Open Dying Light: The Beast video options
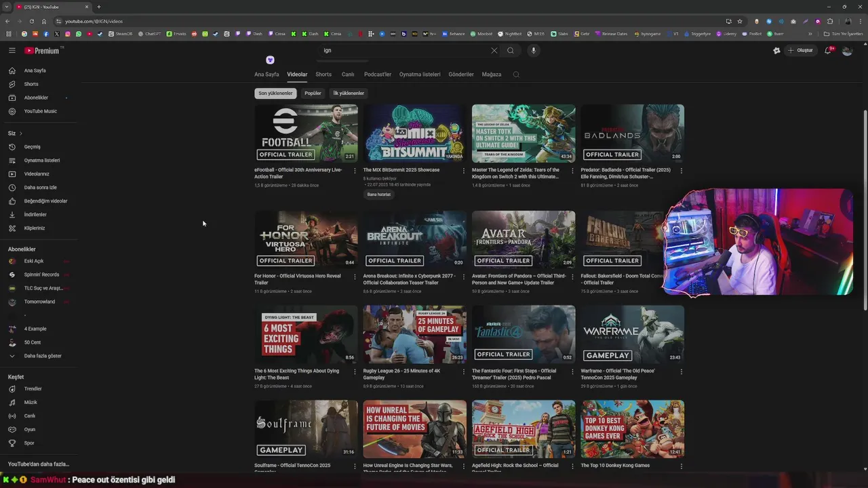 [355, 371]
